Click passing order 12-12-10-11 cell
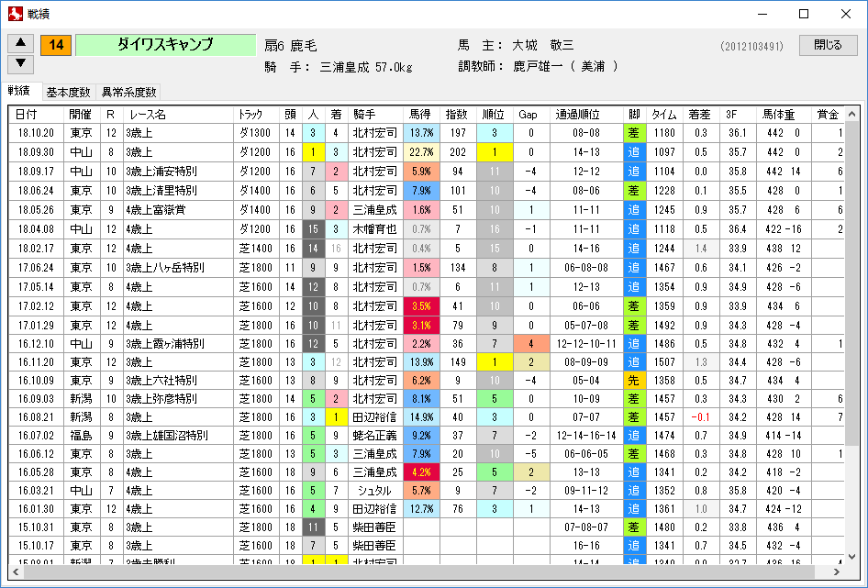 (x=585, y=344)
